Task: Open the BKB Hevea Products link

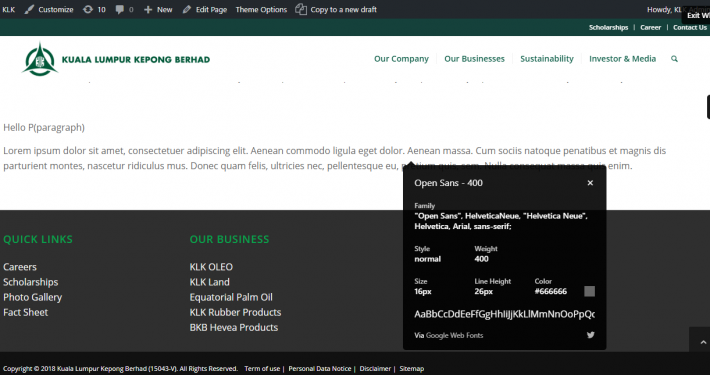Action: coord(234,327)
